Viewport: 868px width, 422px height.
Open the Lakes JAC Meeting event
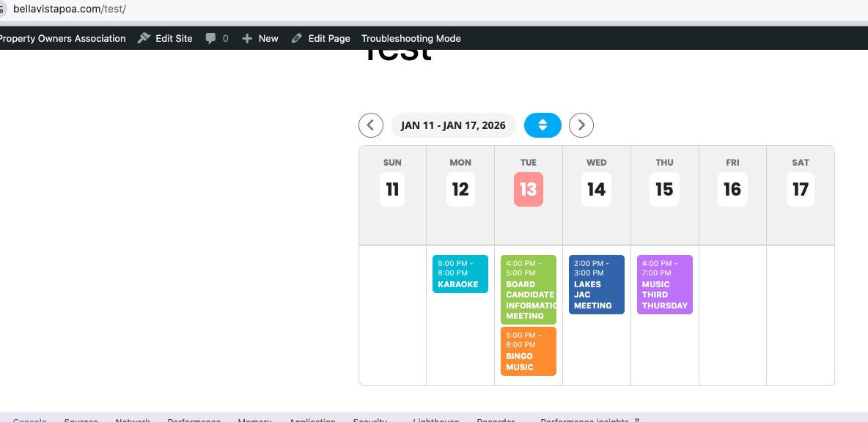[x=596, y=284]
